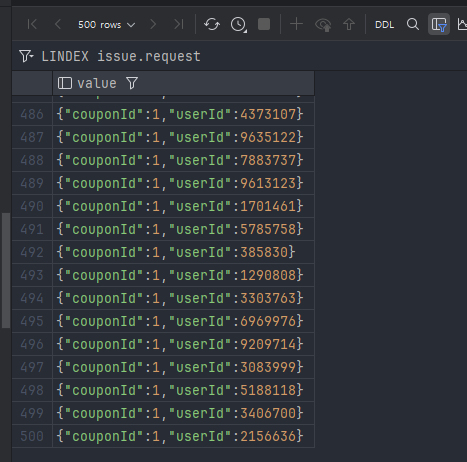Expand filter options next to LINDEX

[26, 56]
